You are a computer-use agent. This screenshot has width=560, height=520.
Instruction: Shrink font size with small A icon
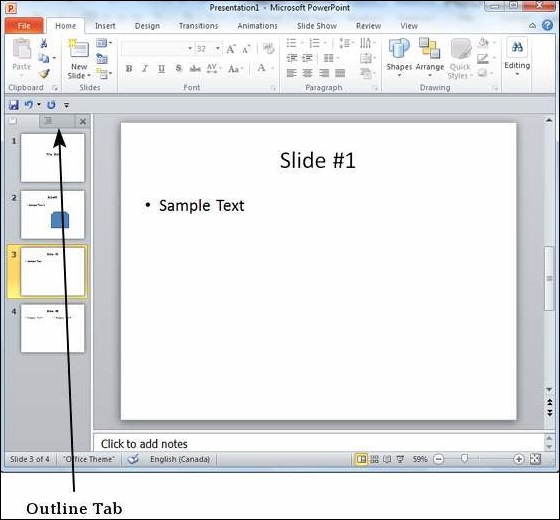coord(246,49)
